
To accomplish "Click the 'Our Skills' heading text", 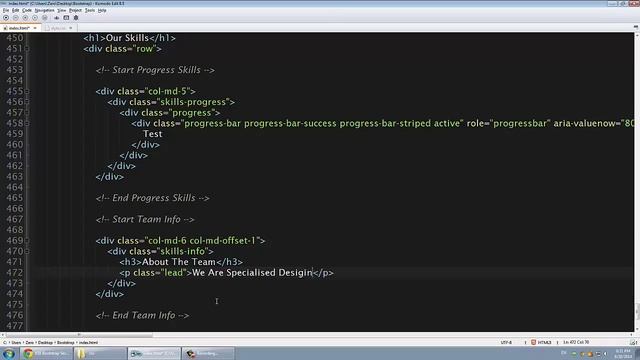I will pyautogui.click(x=127, y=38).
